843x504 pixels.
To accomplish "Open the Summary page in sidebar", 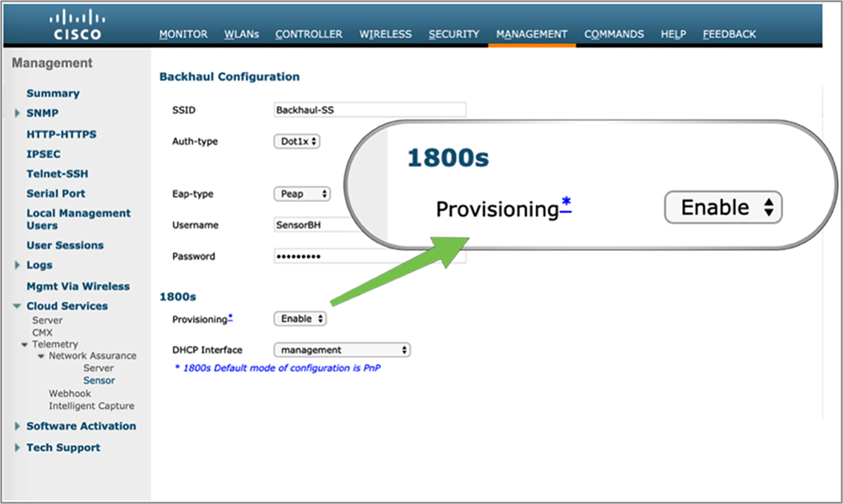I will (53, 93).
